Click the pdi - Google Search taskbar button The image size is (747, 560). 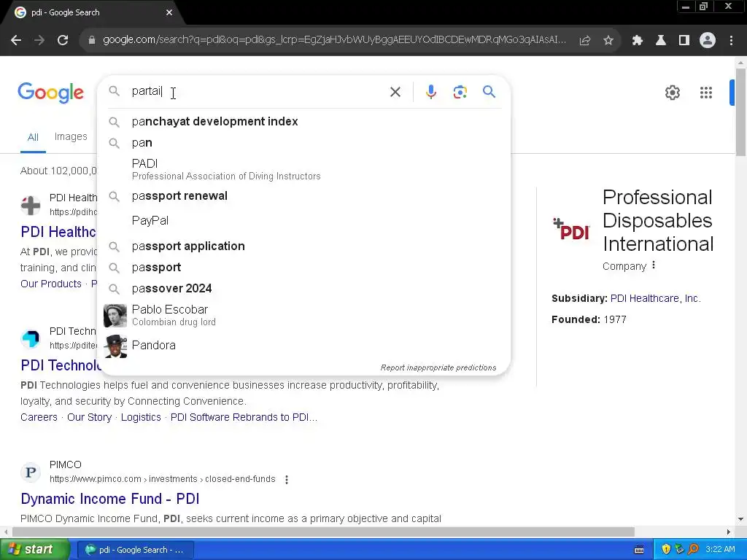tap(135, 550)
